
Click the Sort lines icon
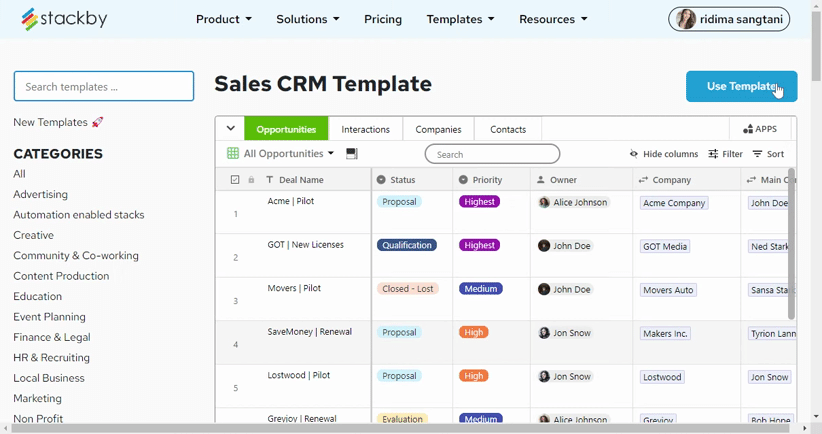click(x=757, y=154)
